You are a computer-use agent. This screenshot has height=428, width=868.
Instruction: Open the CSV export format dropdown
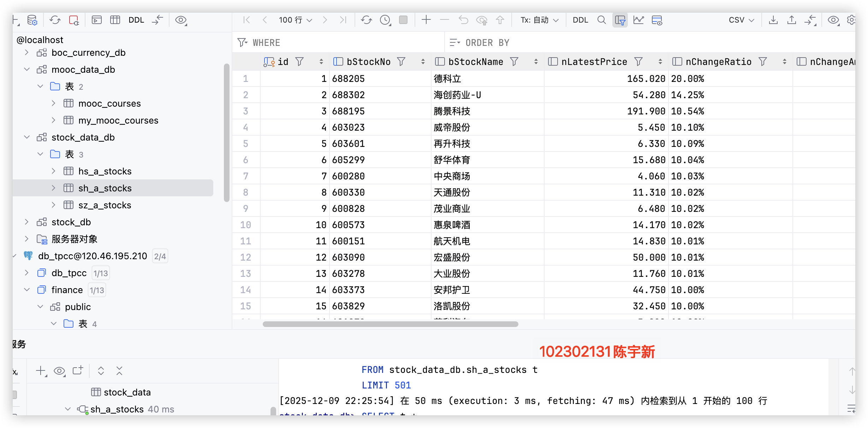pos(741,20)
